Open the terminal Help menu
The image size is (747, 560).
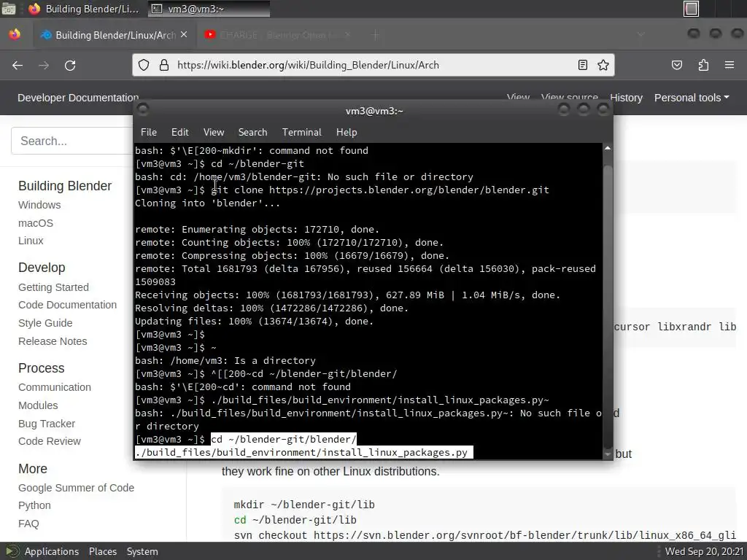click(x=347, y=132)
